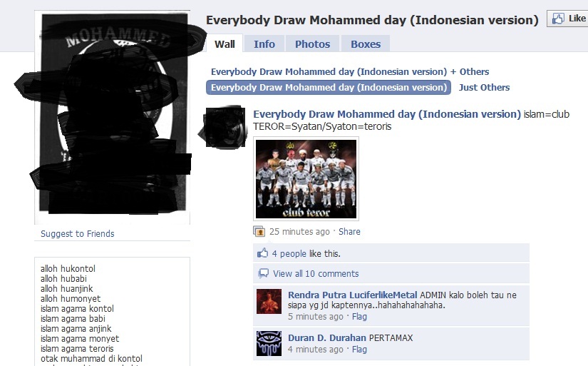Image resolution: width=588 pixels, height=366 pixels.
Task: Choose the 'Just Others' wall filter
Action: point(484,88)
